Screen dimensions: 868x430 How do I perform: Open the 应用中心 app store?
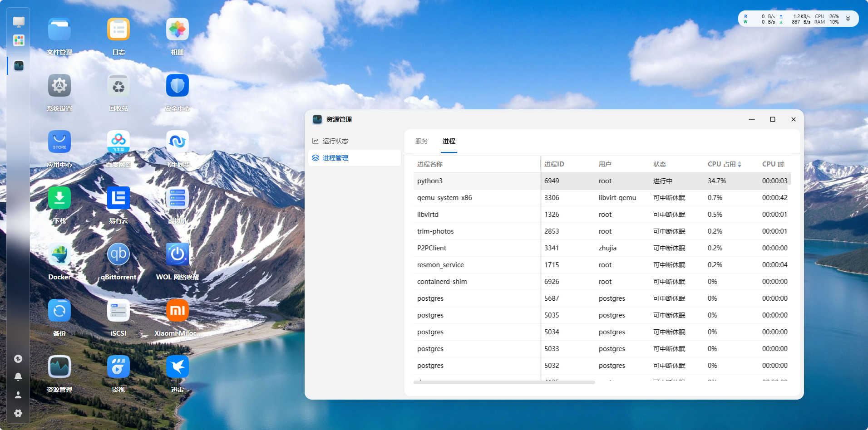click(59, 142)
